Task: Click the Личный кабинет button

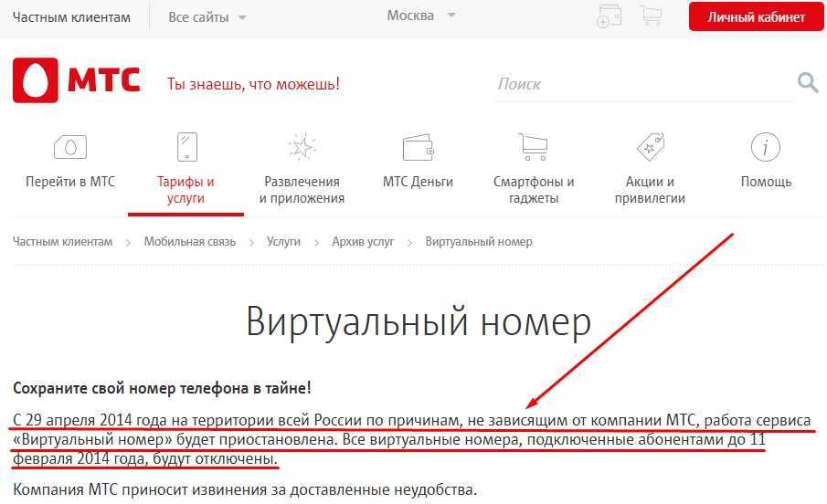Action: coord(756,16)
